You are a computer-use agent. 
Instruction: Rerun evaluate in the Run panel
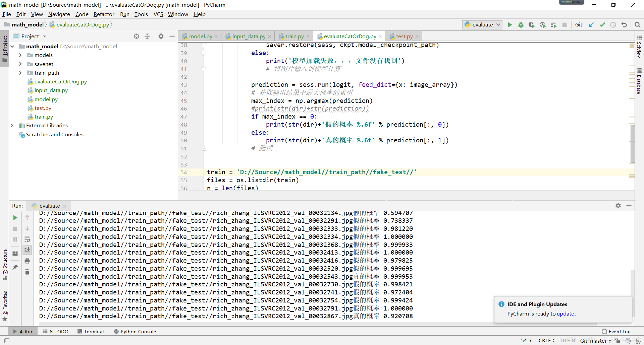(x=15, y=218)
